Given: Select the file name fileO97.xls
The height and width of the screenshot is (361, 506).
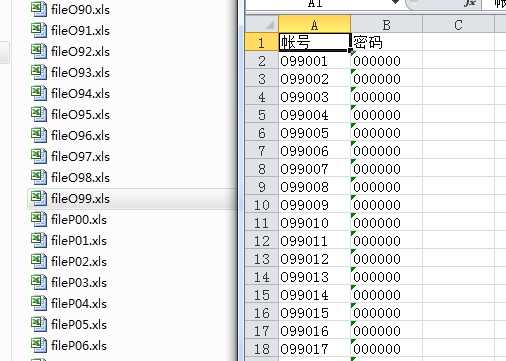Looking at the screenshot, I should [80, 157].
